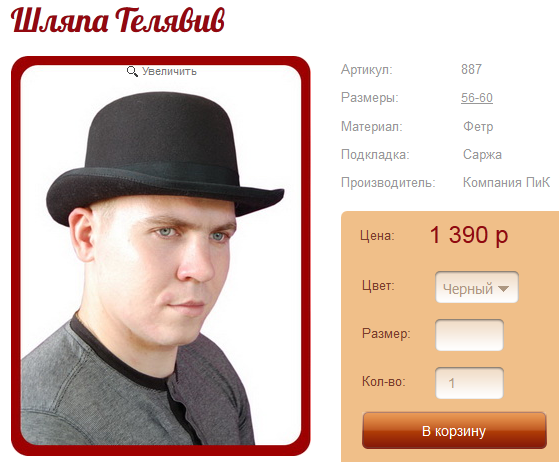Click the Цвет label
559x462 pixels.
point(378,285)
